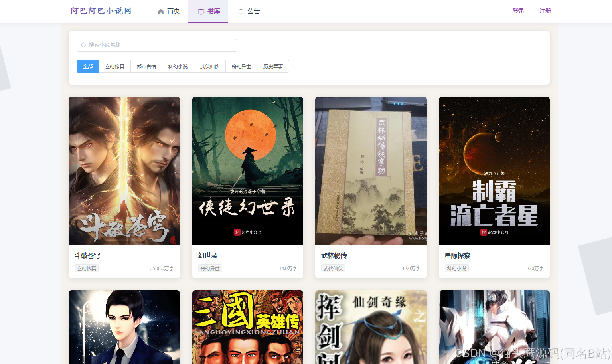Click the home icon beside 首页

click(x=161, y=12)
